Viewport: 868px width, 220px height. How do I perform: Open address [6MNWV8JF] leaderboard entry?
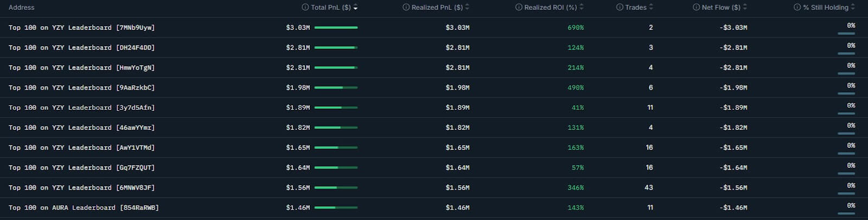[81, 188]
